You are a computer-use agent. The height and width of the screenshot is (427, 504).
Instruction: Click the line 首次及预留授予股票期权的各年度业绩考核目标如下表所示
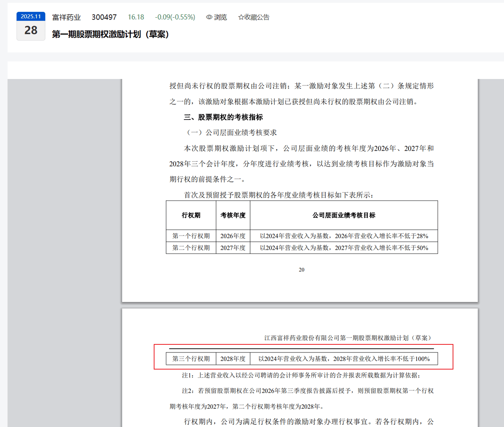pyautogui.click(x=279, y=195)
